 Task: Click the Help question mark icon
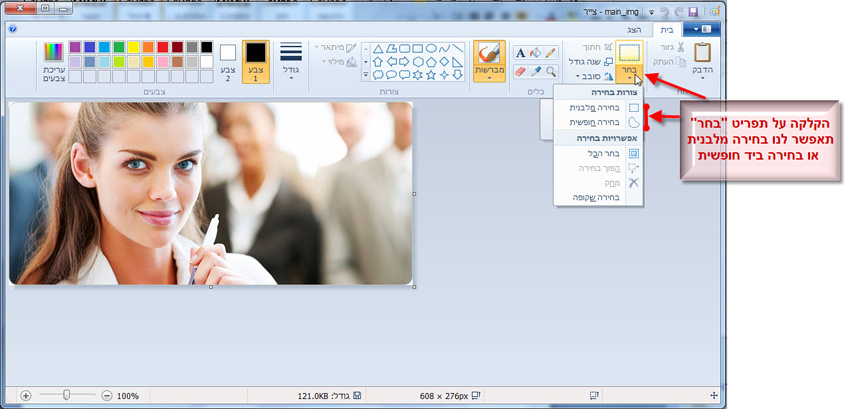[x=13, y=29]
